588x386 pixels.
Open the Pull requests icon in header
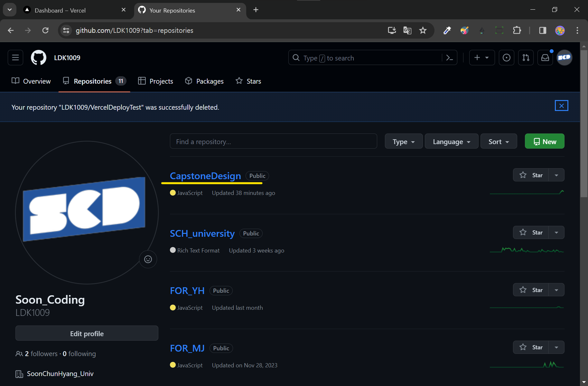click(x=526, y=58)
